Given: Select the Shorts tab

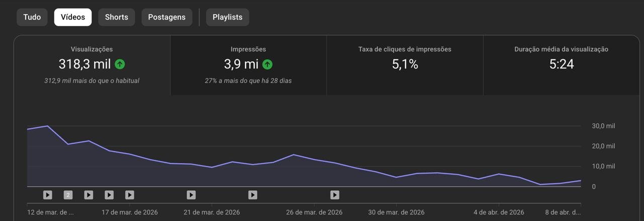Looking at the screenshot, I should pyautogui.click(x=116, y=17).
